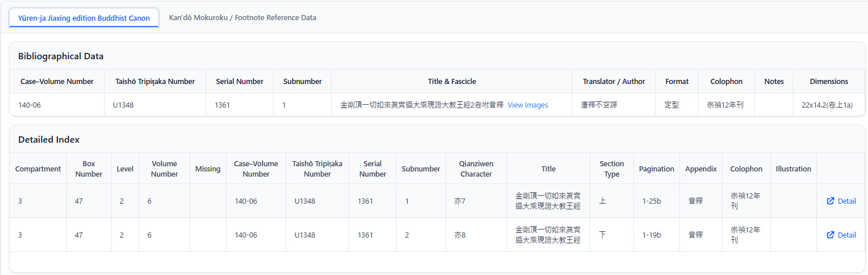Image resolution: width=868 pixels, height=275 pixels.
Task: Click the Qianziwen Character column header
Action: (475, 169)
